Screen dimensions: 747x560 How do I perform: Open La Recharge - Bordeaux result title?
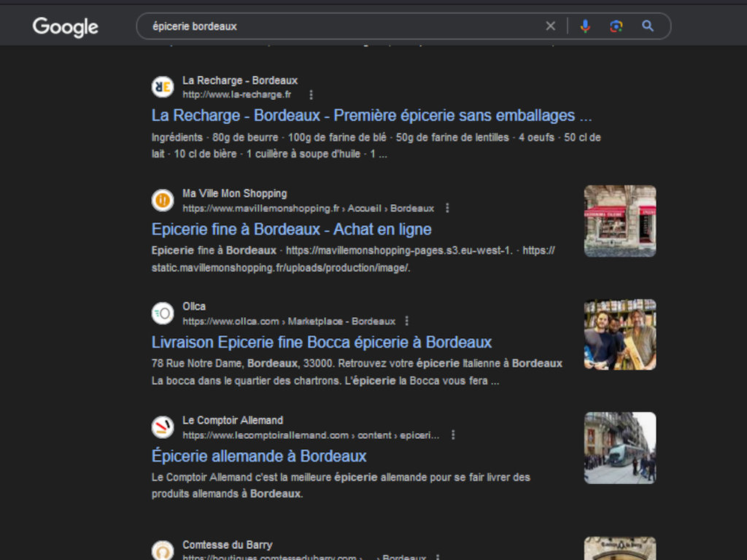371,116
